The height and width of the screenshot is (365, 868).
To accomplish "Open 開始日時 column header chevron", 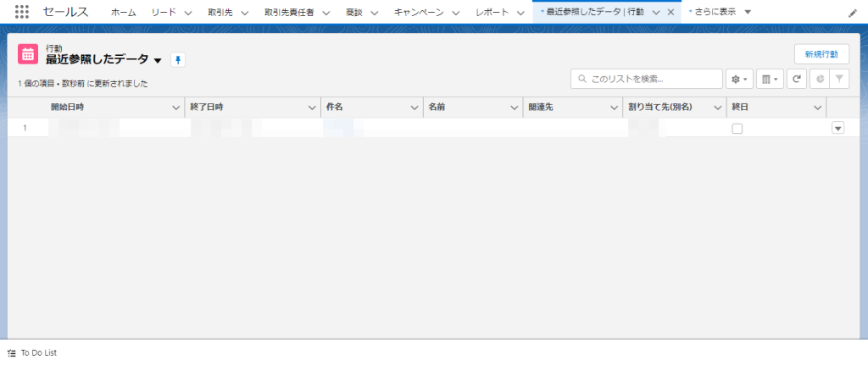I will 176,108.
